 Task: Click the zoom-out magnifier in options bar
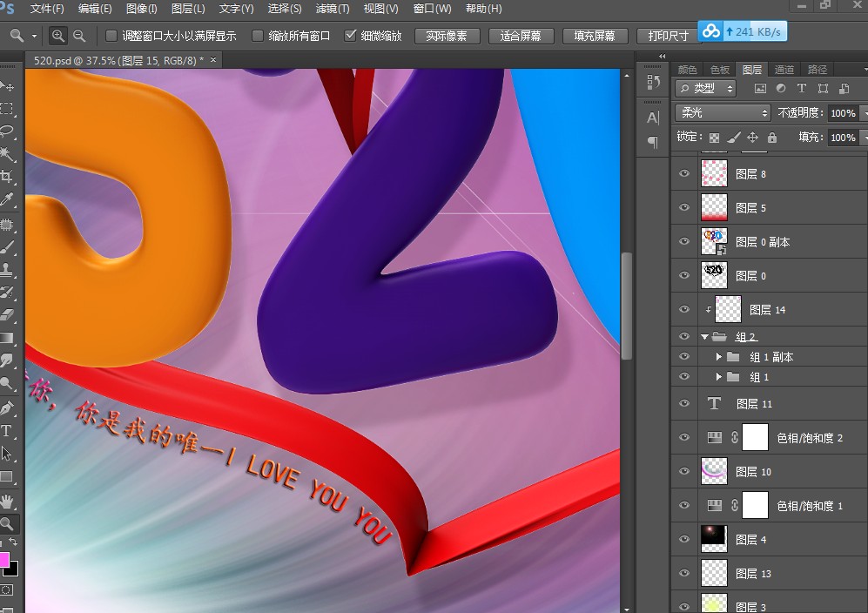tap(80, 36)
